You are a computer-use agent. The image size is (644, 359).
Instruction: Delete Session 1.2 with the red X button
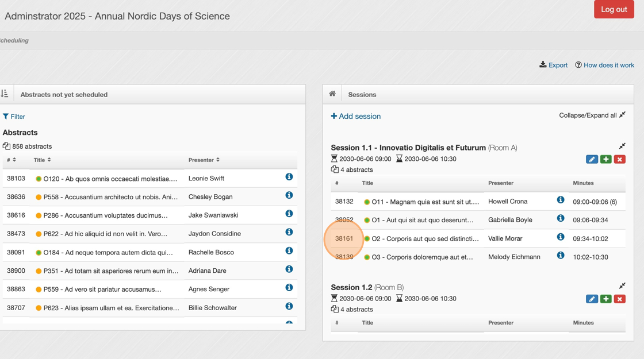coord(619,299)
